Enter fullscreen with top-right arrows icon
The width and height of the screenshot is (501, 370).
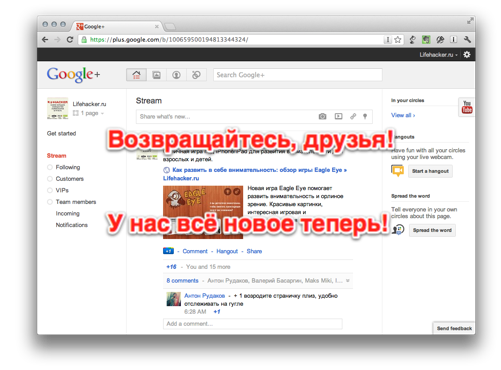(470, 21)
